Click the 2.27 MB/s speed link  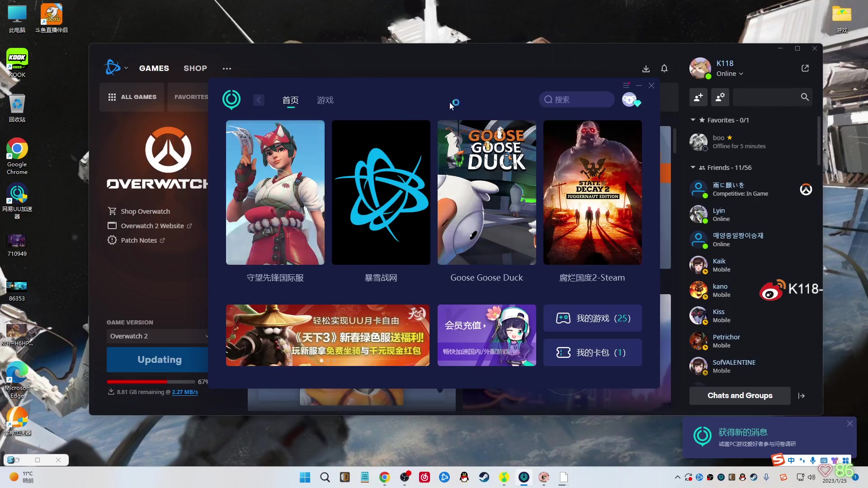pyautogui.click(x=185, y=392)
